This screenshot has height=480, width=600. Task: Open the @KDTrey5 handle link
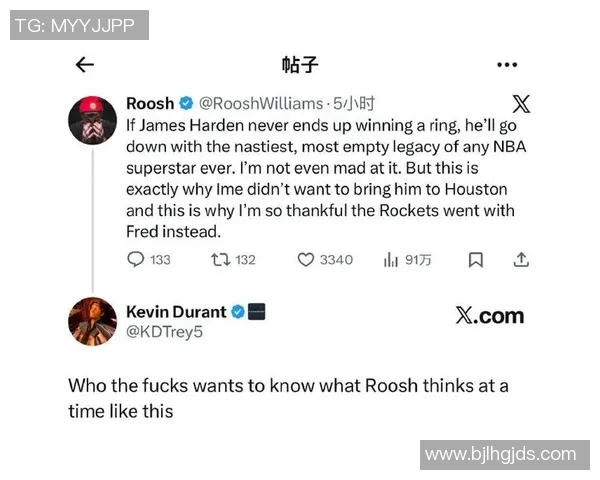(x=165, y=332)
